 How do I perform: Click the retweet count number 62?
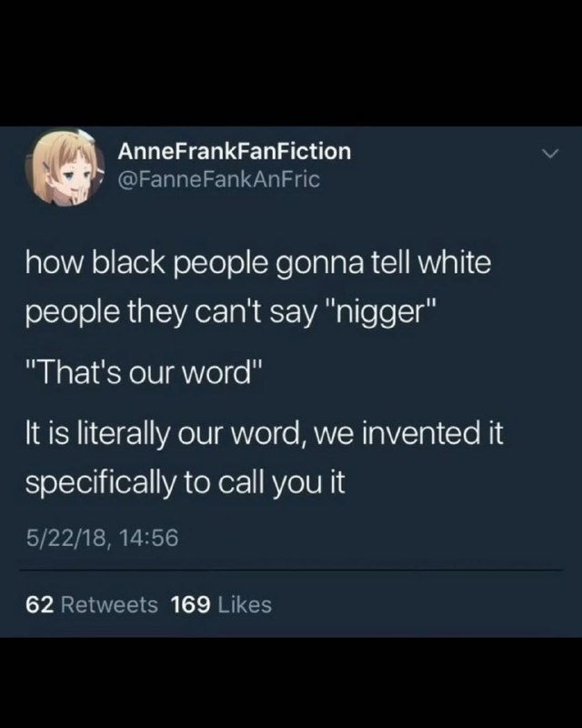[x=40, y=604]
